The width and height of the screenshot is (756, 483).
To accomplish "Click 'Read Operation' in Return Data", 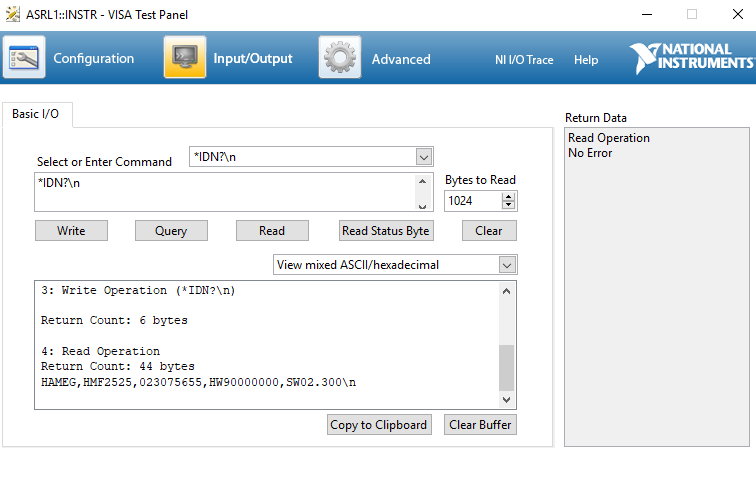I will (x=608, y=138).
